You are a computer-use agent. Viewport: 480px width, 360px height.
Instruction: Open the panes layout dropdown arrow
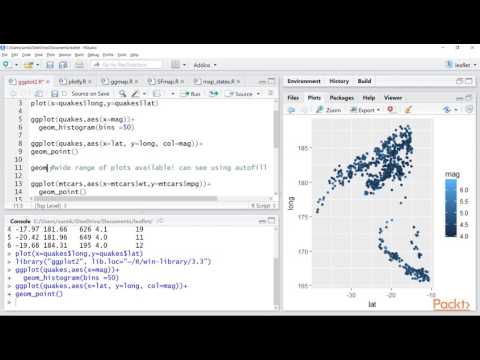click(184, 65)
